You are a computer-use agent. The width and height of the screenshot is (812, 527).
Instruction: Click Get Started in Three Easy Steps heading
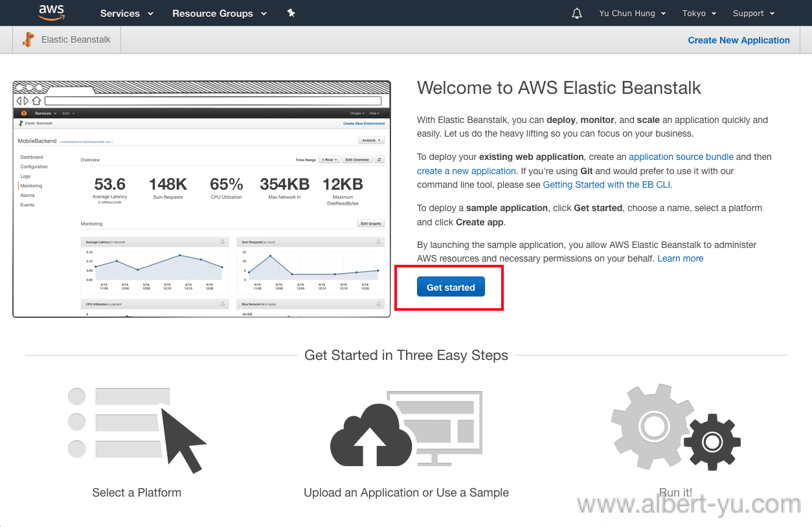(x=406, y=355)
